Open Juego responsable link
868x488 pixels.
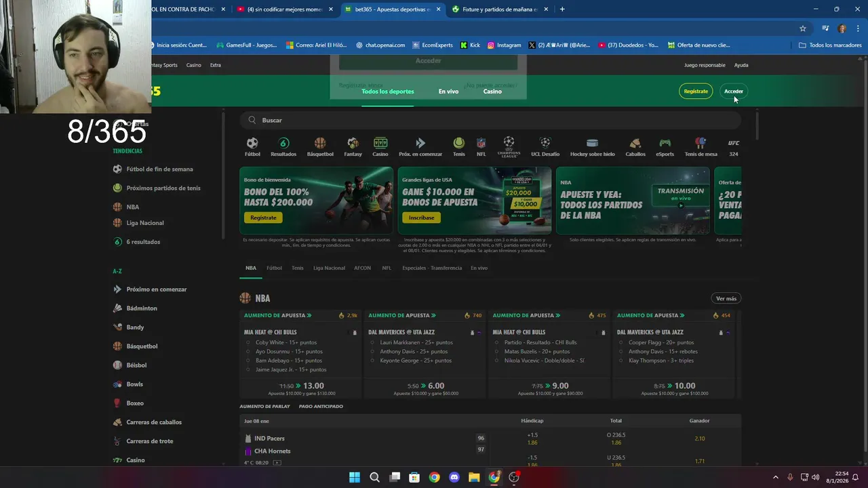click(705, 65)
